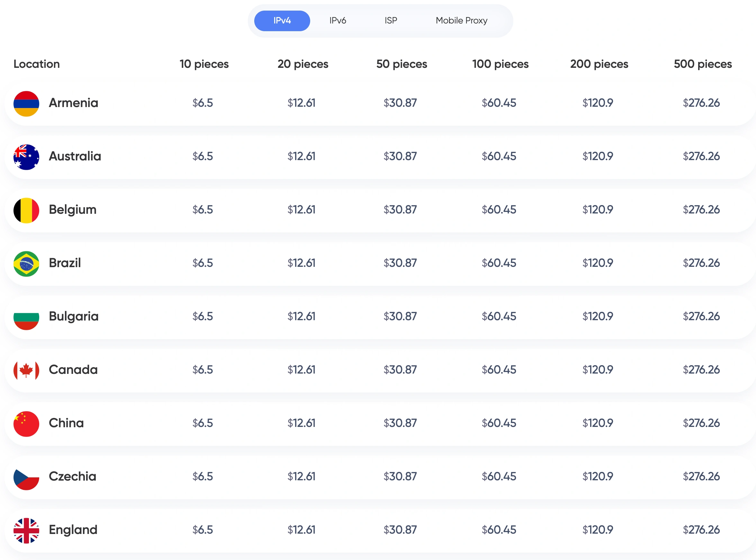Click the Australia flag icon
This screenshot has width=756, height=560.
pyautogui.click(x=26, y=157)
